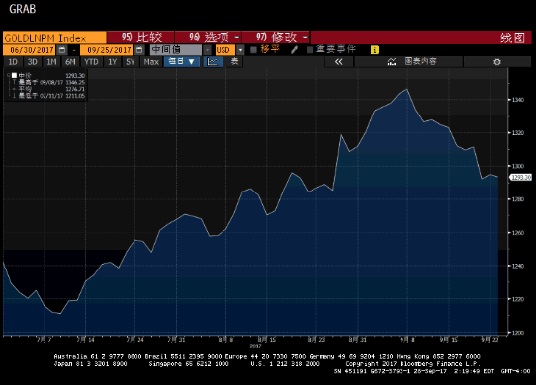
Task: Switch to line chart view icon
Action: coord(213,62)
